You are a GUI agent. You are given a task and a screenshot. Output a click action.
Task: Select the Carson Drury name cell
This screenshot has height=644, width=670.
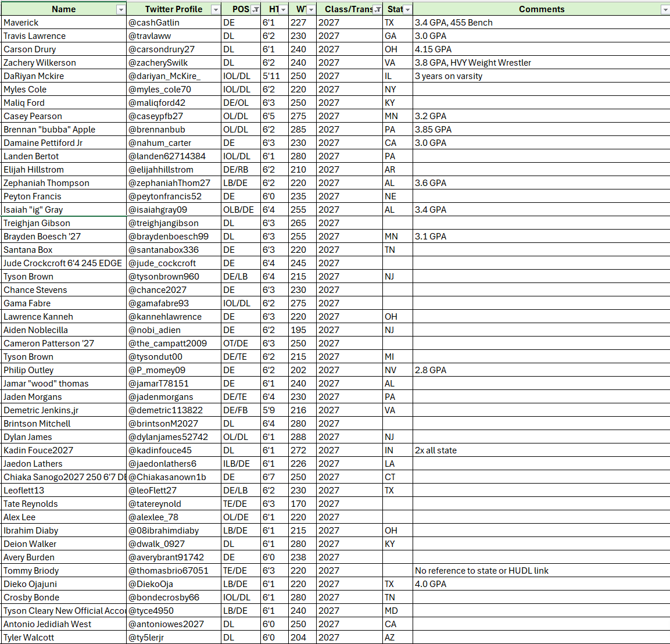pos(64,49)
